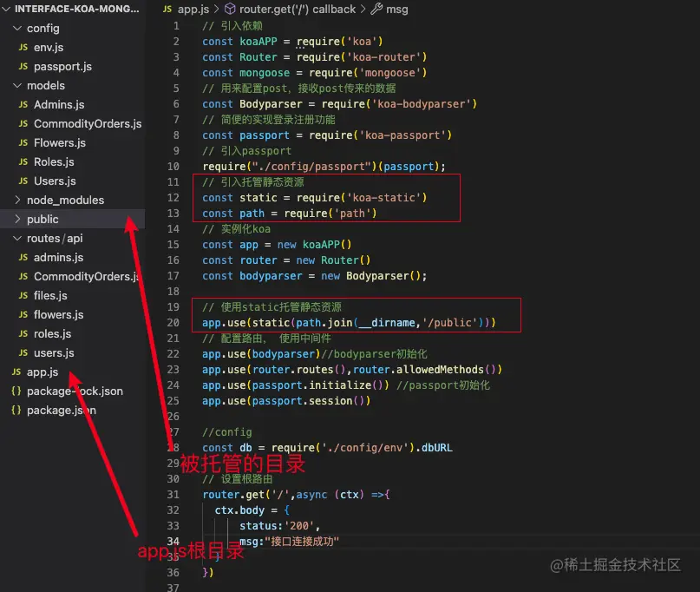Open flowers.js JS icon in routes/api
Viewport: 700px width, 592px height.
(23, 315)
